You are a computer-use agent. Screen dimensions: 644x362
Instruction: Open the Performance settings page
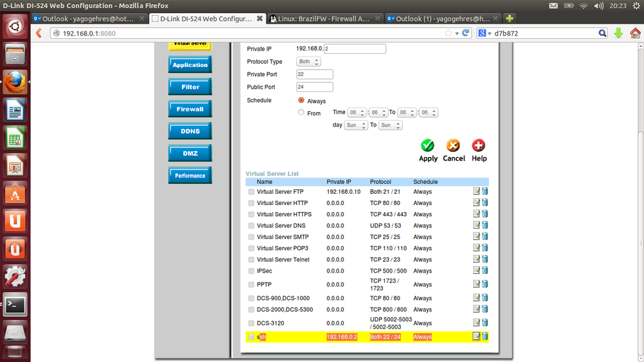tap(190, 175)
